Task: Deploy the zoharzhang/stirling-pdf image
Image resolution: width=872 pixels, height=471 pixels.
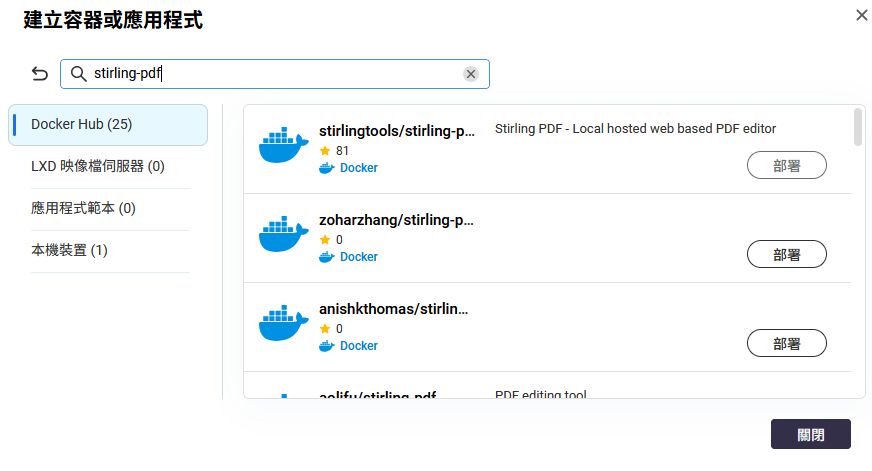Action: click(786, 254)
